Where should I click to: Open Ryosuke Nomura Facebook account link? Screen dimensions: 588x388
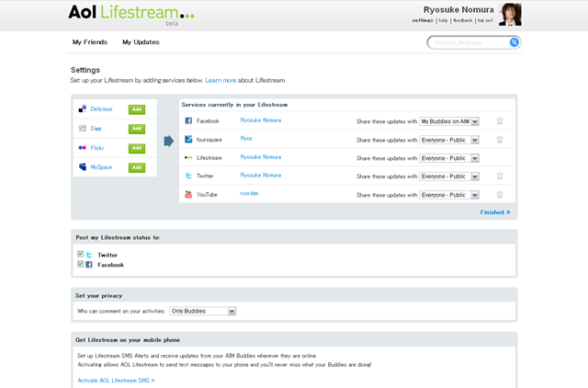tap(261, 120)
